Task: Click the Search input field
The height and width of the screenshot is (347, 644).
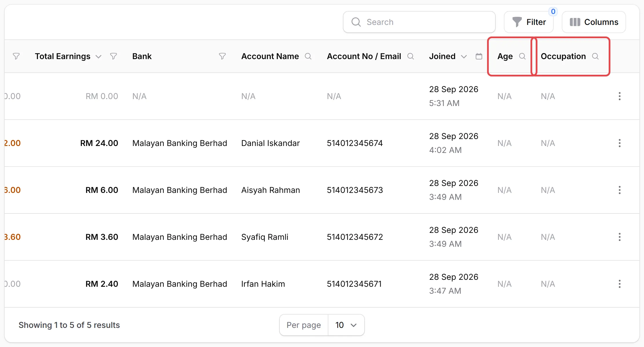Action: (419, 22)
